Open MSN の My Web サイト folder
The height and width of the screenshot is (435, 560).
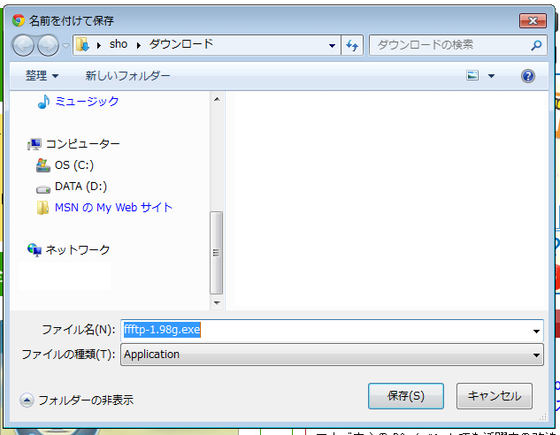click(105, 208)
